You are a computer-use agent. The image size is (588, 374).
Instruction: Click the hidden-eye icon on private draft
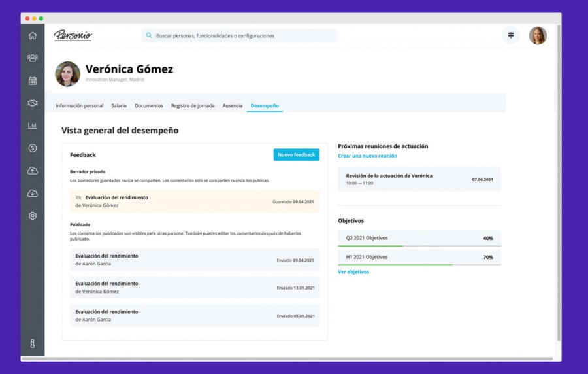click(x=78, y=197)
